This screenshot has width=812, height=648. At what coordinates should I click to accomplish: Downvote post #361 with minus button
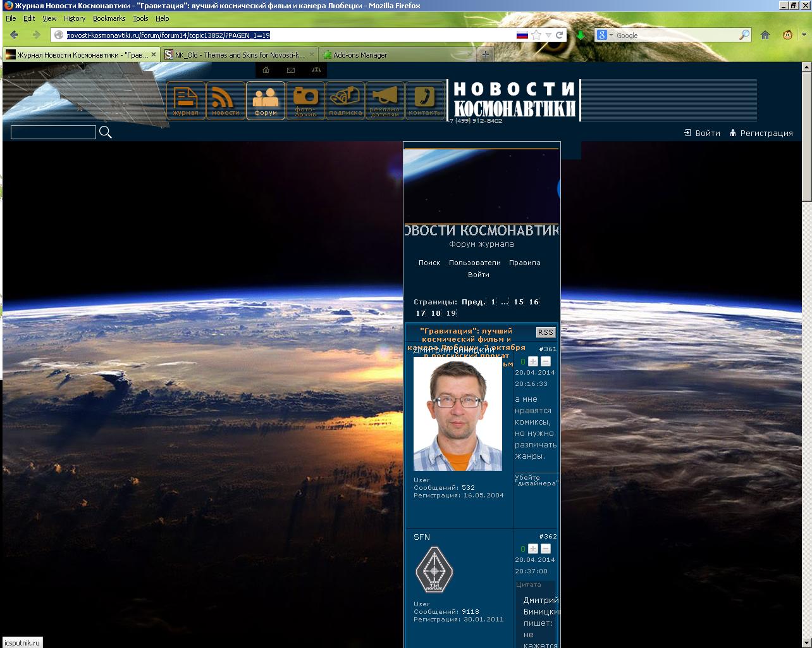pyautogui.click(x=546, y=361)
